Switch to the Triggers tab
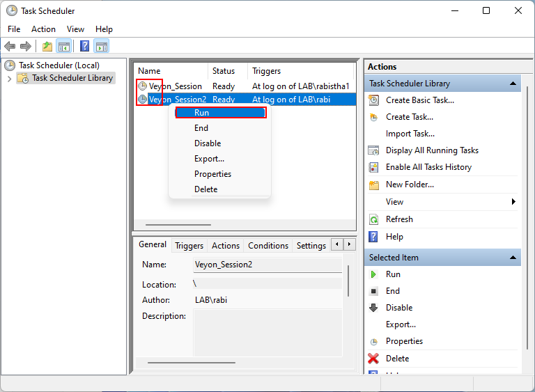The width and height of the screenshot is (535, 392). point(189,246)
